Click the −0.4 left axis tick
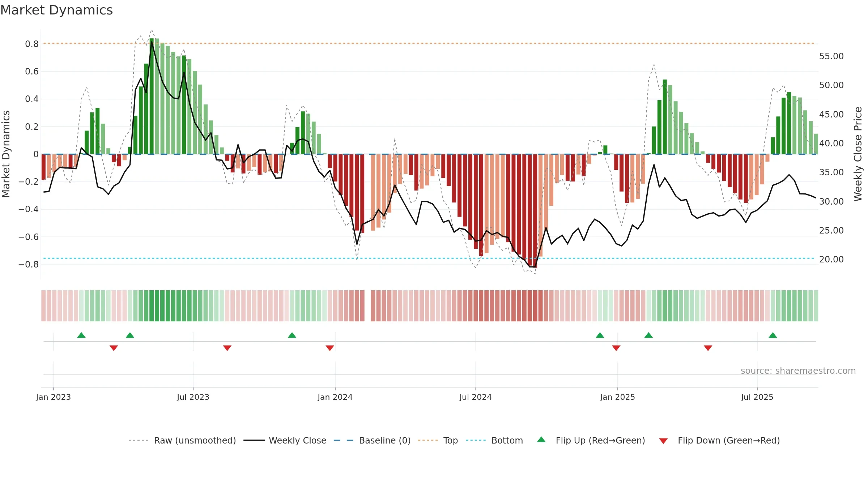Screen dimensions: 868x488 (29, 209)
